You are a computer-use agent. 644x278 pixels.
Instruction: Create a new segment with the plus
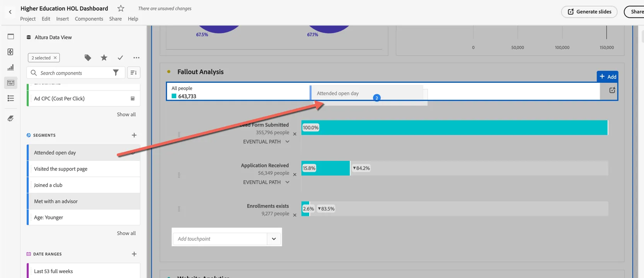click(134, 135)
